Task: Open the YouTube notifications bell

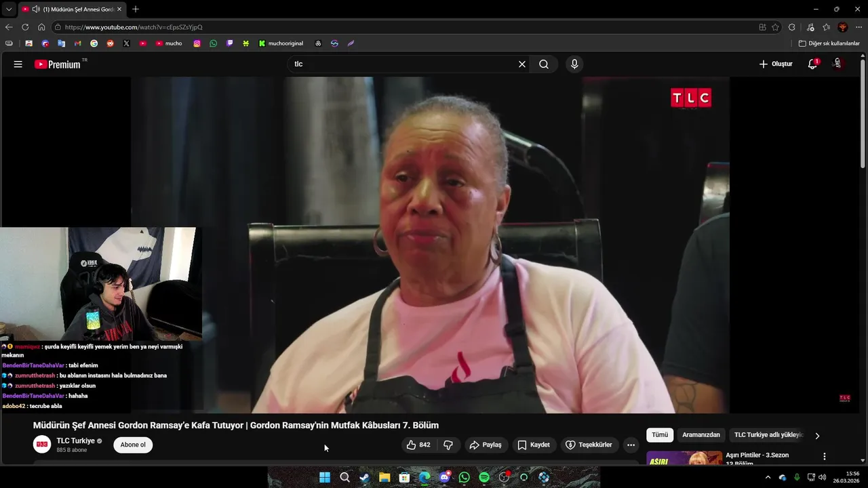Action: [x=812, y=64]
